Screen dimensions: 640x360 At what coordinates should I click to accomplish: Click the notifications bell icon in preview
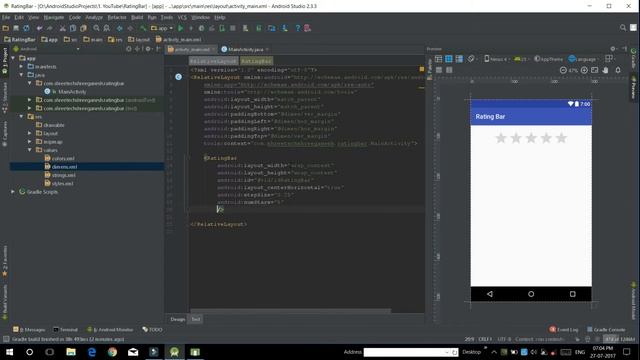pos(618,70)
